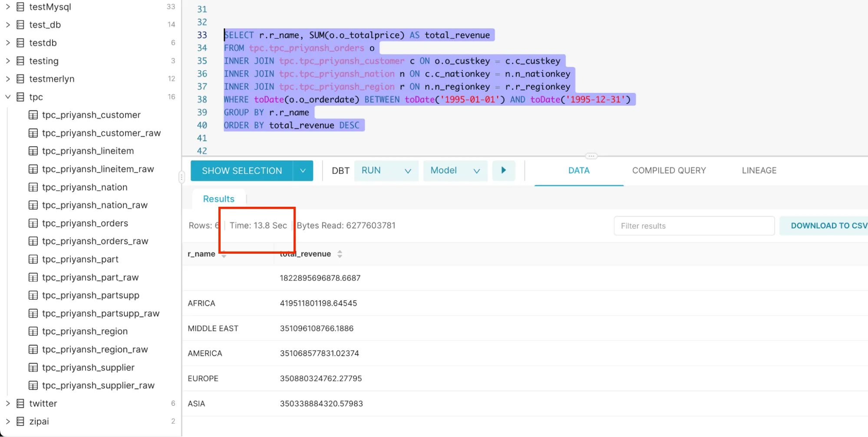868x437 pixels.
Task: Expand the test_db database node
Action: [8, 25]
